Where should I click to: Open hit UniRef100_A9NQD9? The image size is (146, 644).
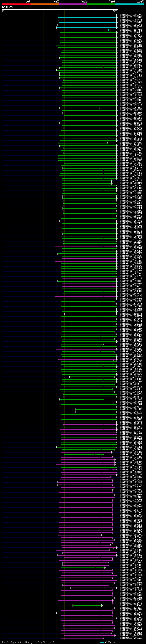click(x=131, y=349)
